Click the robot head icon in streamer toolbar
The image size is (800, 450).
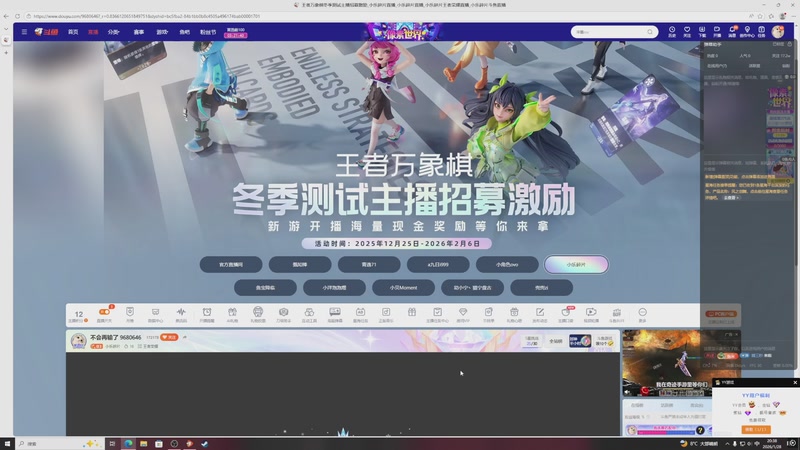258,314
